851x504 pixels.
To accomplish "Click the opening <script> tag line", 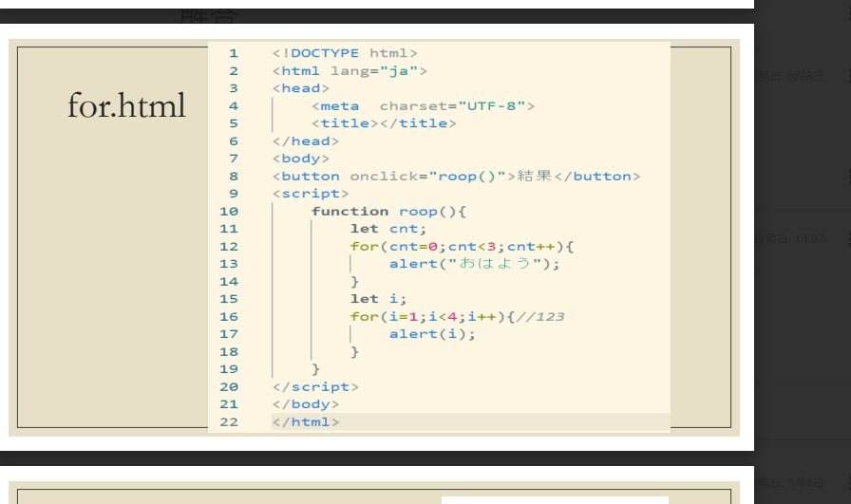I will [311, 194].
